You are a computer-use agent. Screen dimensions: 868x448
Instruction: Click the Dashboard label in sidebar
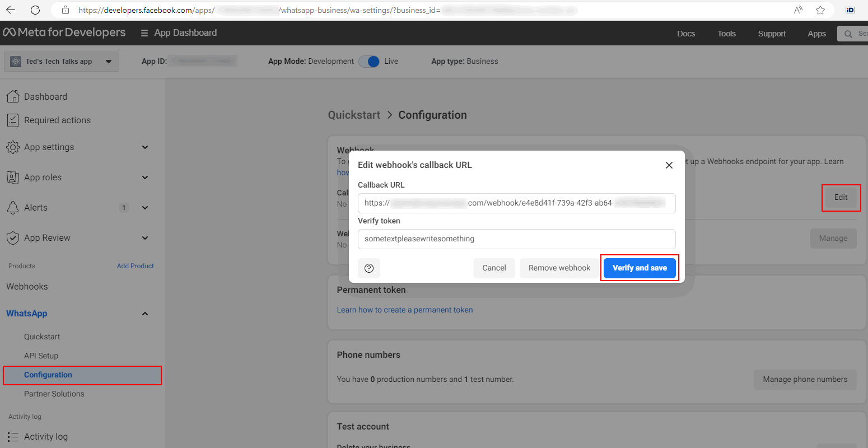point(45,96)
